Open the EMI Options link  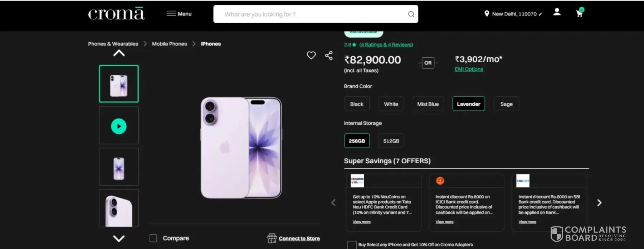469,69
